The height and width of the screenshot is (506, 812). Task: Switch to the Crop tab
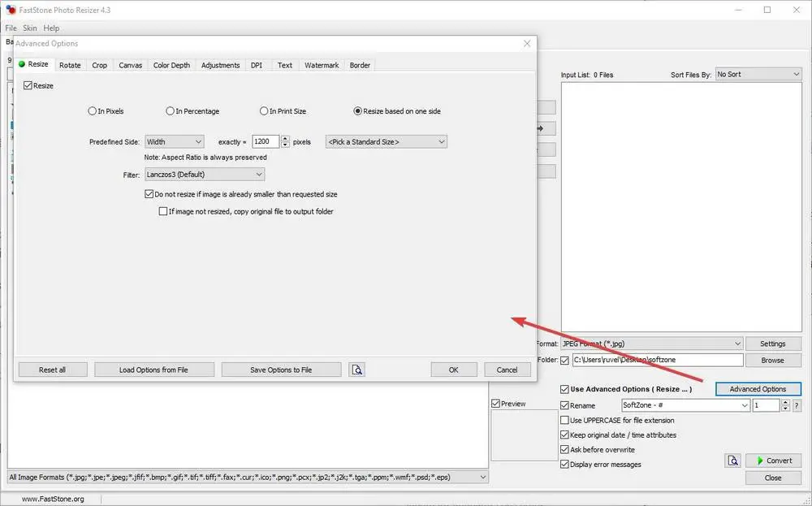point(99,65)
